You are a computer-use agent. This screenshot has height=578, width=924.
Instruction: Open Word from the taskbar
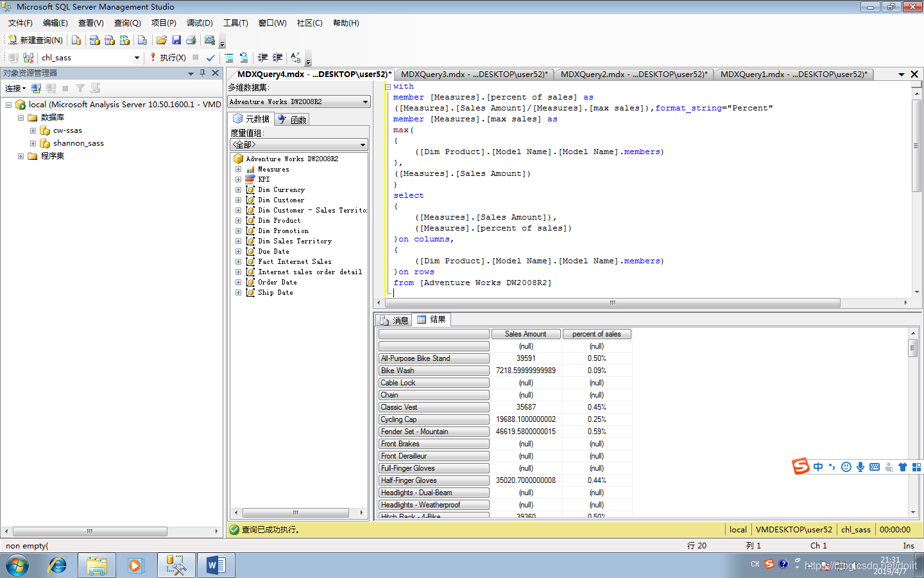216,565
